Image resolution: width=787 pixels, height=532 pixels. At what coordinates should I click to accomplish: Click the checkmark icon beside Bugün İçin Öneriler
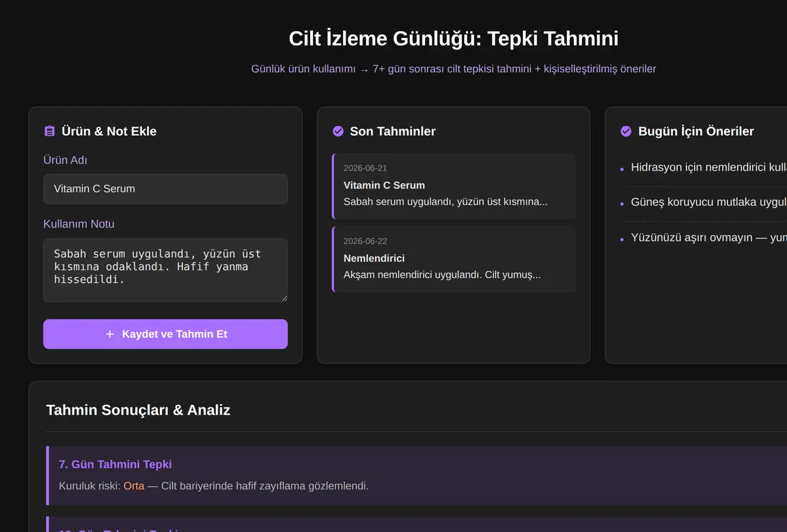pos(626,131)
